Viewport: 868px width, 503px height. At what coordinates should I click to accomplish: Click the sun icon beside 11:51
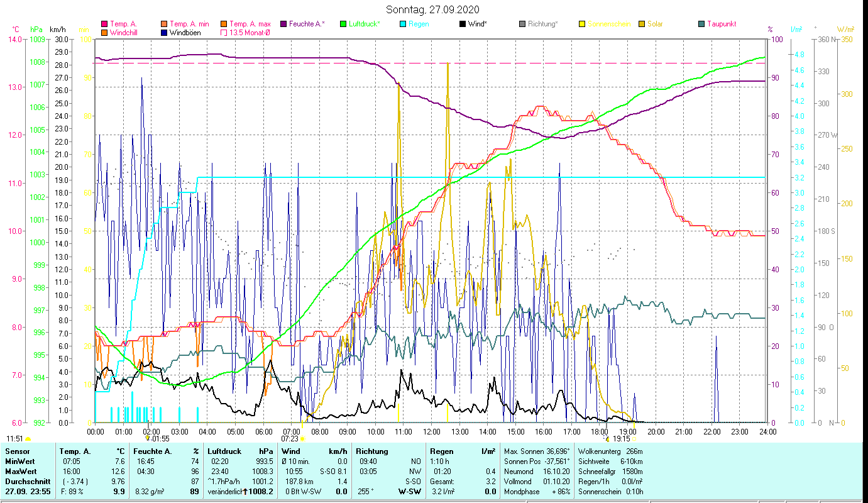click(x=28, y=439)
